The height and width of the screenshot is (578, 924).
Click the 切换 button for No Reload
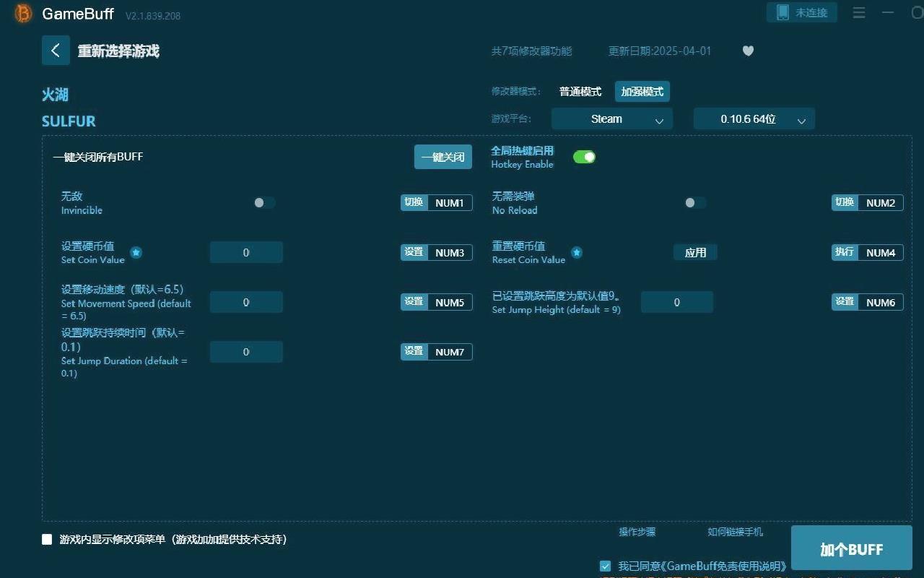pyautogui.click(x=845, y=203)
